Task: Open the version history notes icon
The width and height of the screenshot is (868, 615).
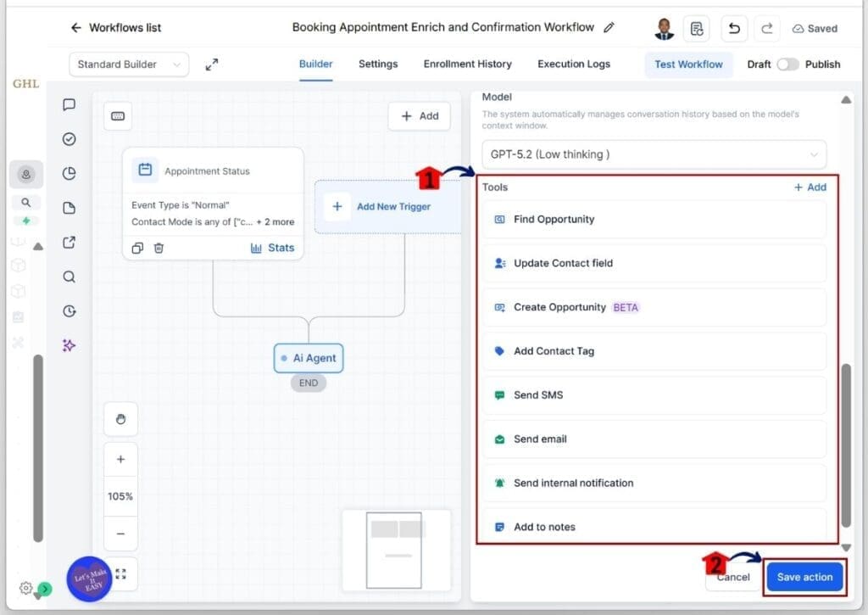Action: (697, 28)
